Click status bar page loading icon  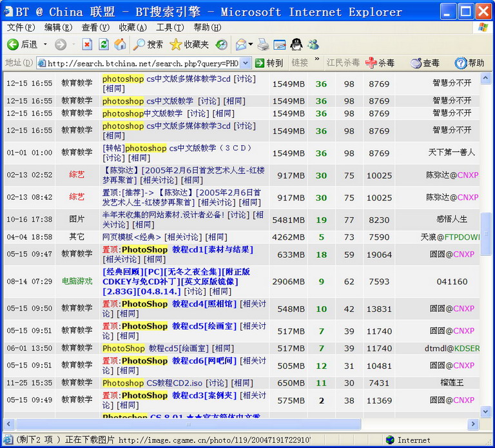(x=8, y=440)
